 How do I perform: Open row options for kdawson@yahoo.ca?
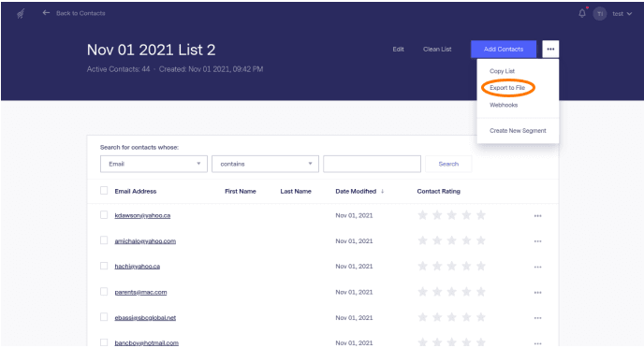click(x=537, y=216)
